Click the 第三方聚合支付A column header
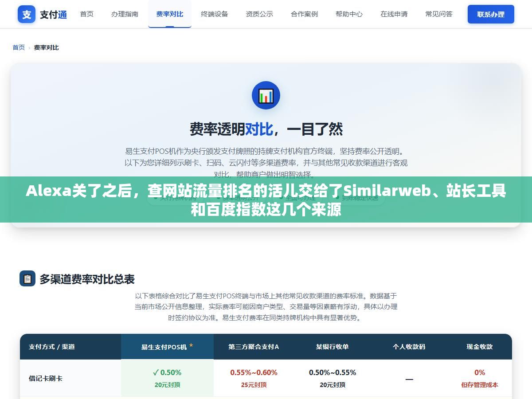This screenshot has height=399, width=532. (x=254, y=347)
